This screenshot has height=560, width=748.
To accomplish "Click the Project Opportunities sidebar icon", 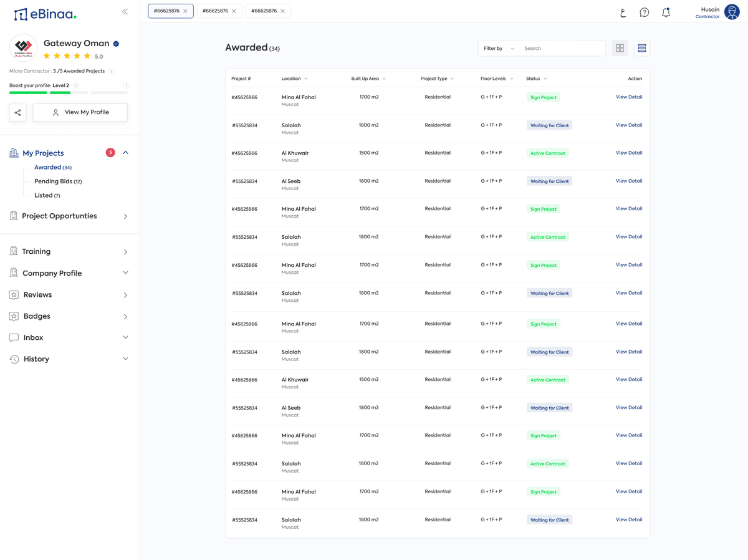I will tap(14, 216).
